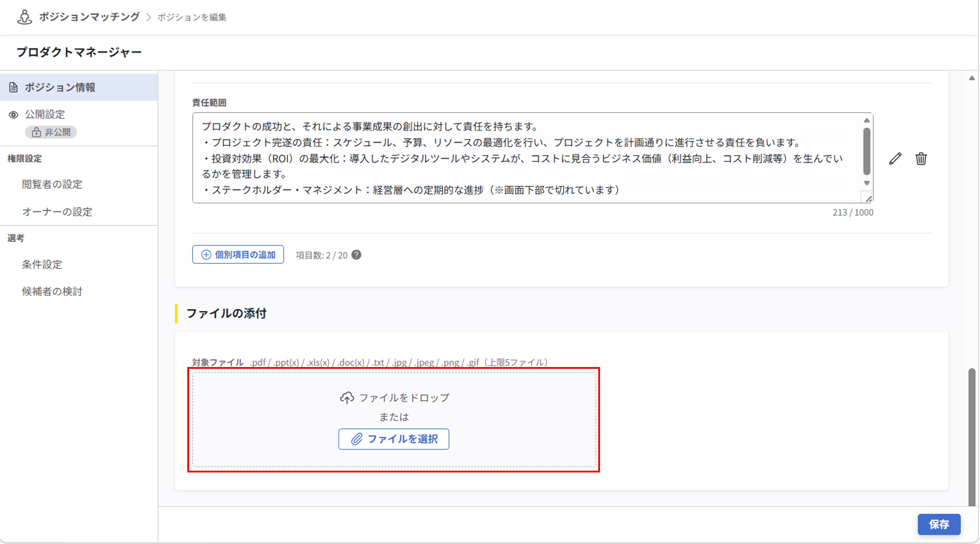Click the textarea scrollbar down arrow
Viewport: 980px width, 544px height.
coord(867,183)
